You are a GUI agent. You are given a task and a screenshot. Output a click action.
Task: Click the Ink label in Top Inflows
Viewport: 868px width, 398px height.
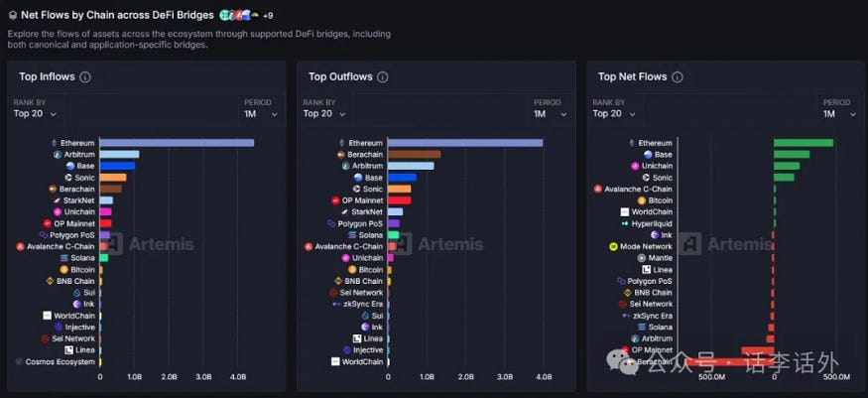pyautogui.click(x=89, y=304)
